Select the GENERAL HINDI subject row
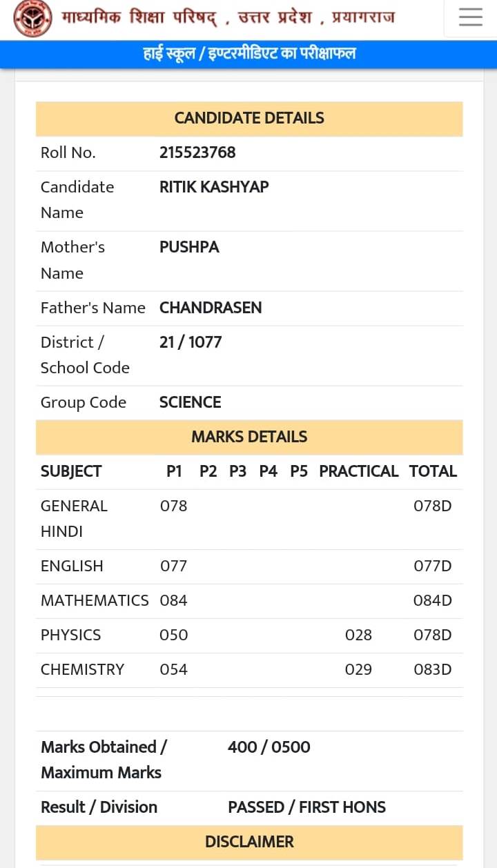Image resolution: width=497 pixels, height=868 pixels. point(249,520)
